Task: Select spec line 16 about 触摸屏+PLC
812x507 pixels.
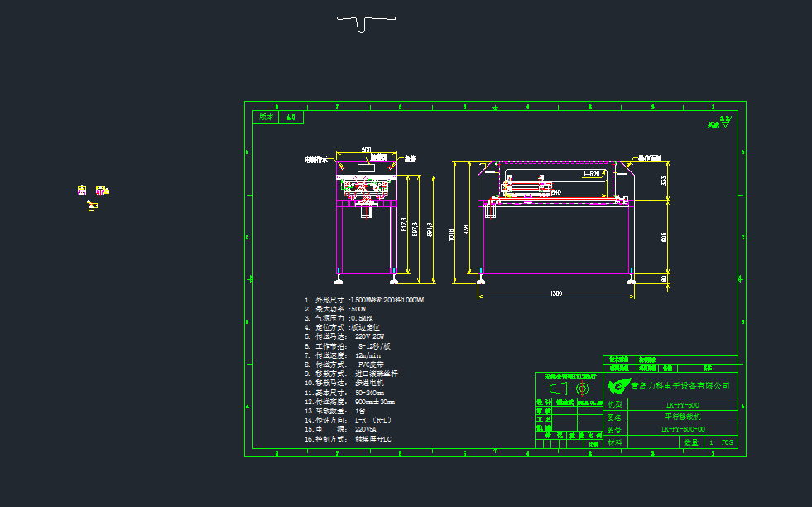Action: click(x=348, y=440)
